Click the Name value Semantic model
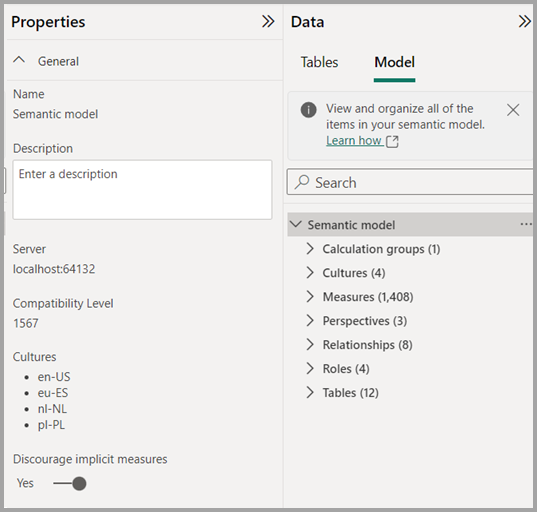This screenshot has height=512, width=537. [55, 114]
